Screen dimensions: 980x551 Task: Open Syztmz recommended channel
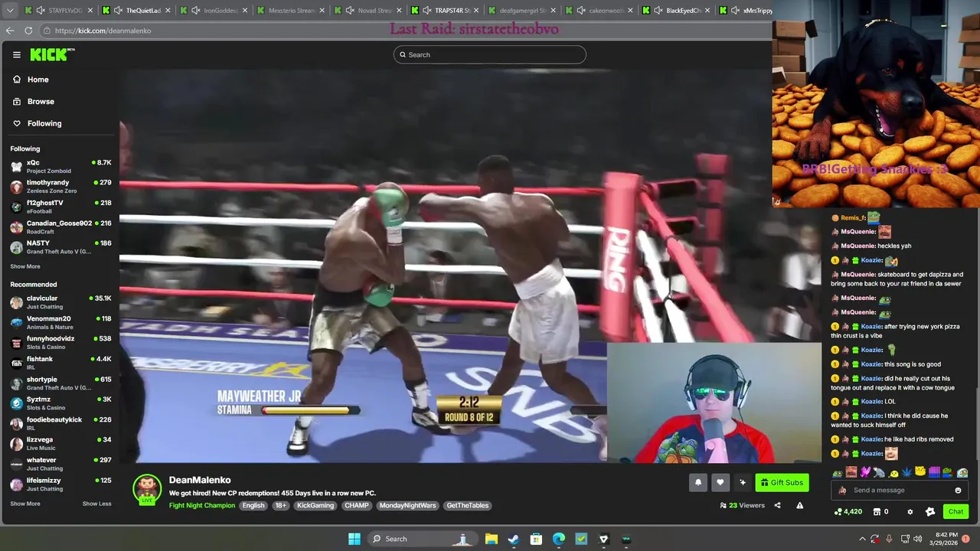point(60,403)
